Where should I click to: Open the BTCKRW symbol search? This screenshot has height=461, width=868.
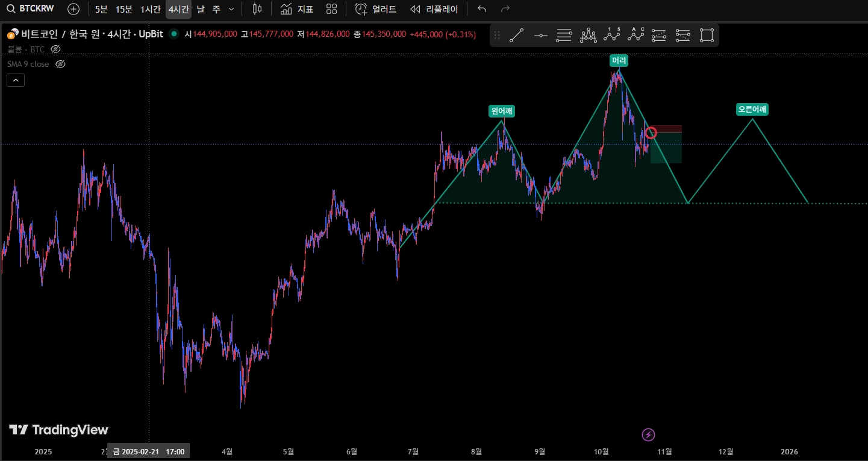tap(30, 9)
